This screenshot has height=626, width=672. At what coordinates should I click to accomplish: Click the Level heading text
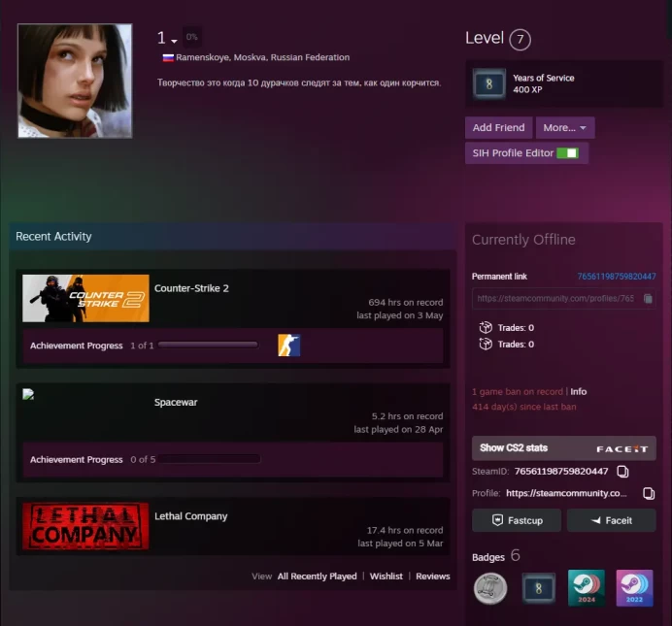[x=485, y=38]
